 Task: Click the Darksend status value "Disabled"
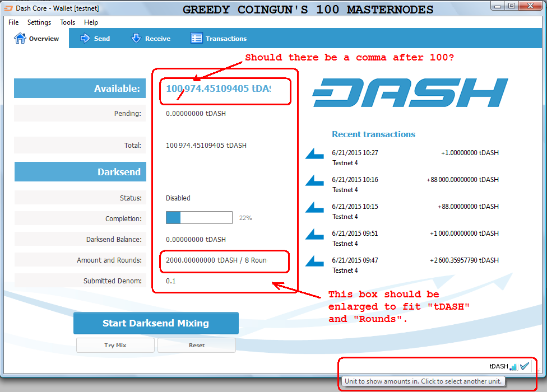click(178, 198)
